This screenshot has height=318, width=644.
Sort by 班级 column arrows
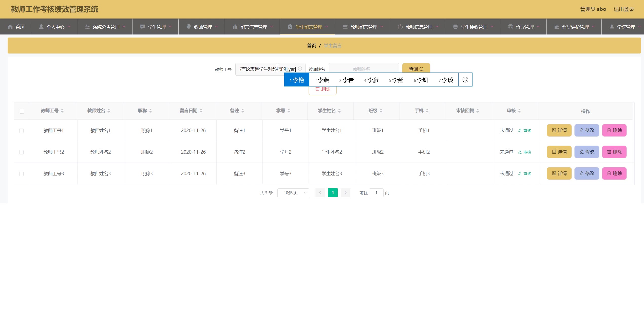[x=381, y=111]
